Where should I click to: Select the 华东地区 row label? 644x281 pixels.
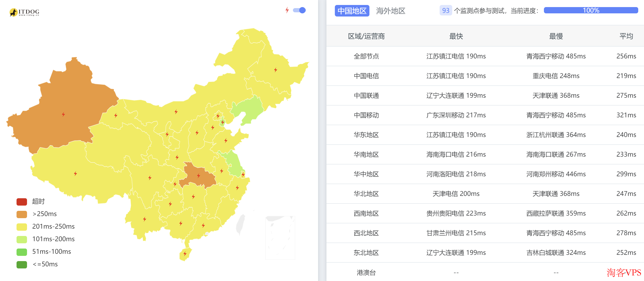point(366,135)
